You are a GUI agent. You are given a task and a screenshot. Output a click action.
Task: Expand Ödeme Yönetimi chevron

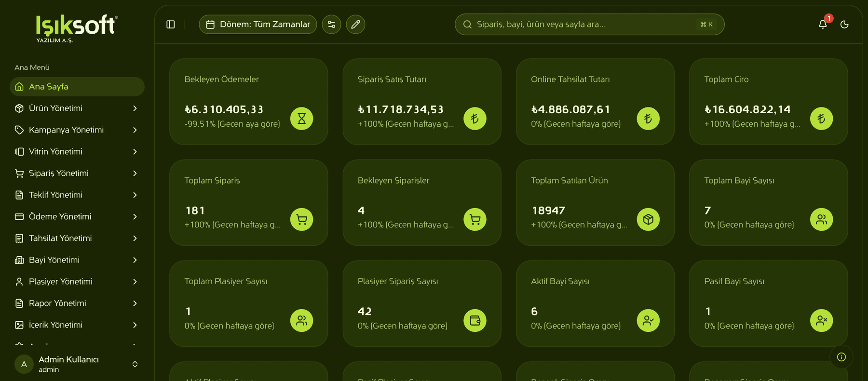coord(135,217)
